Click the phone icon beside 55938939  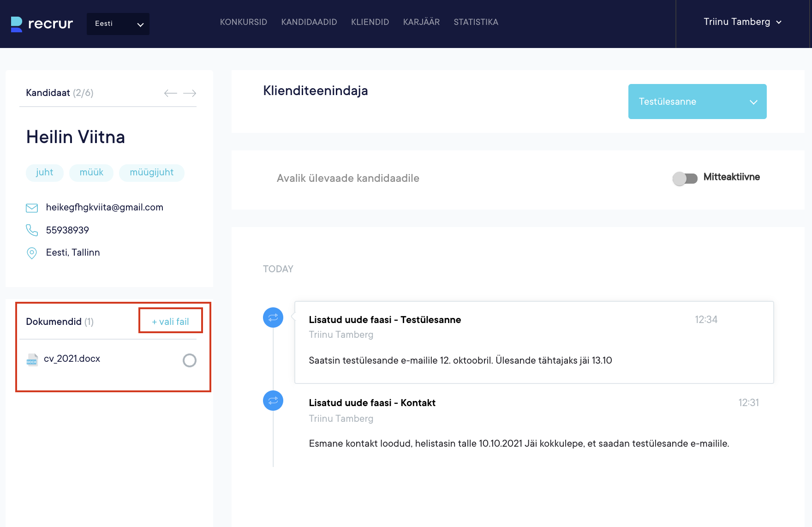coord(32,230)
